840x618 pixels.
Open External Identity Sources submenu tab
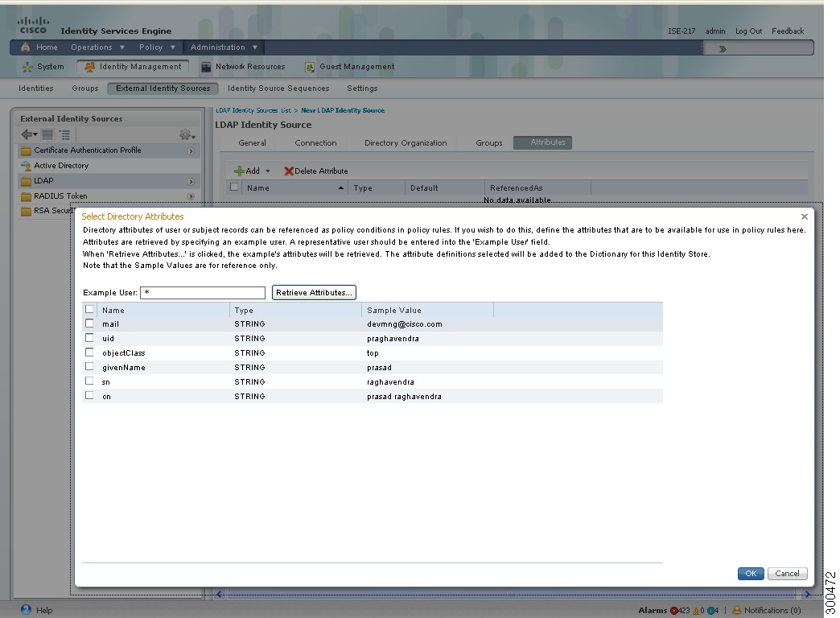point(163,89)
